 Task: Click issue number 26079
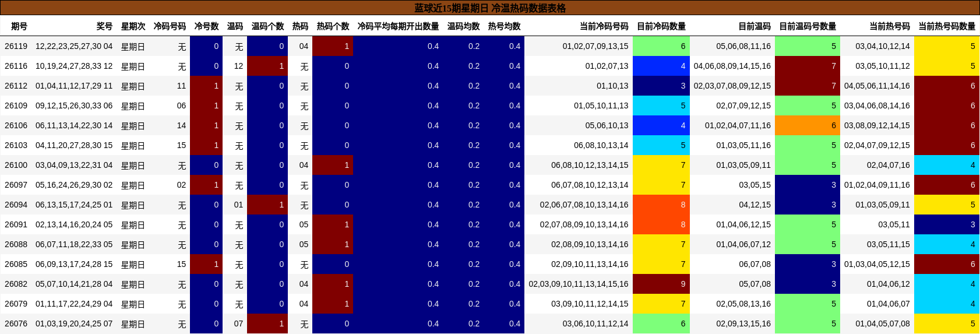(16, 304)
